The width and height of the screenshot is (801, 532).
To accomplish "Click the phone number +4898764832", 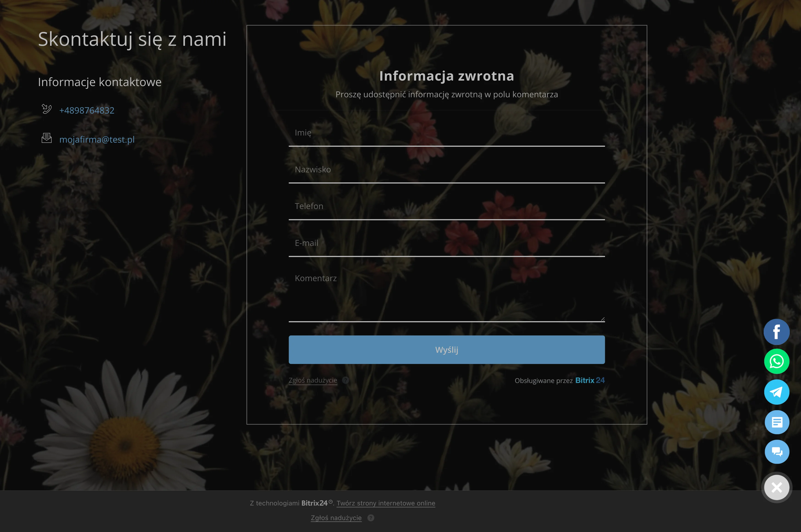I will tap(87, 110).
